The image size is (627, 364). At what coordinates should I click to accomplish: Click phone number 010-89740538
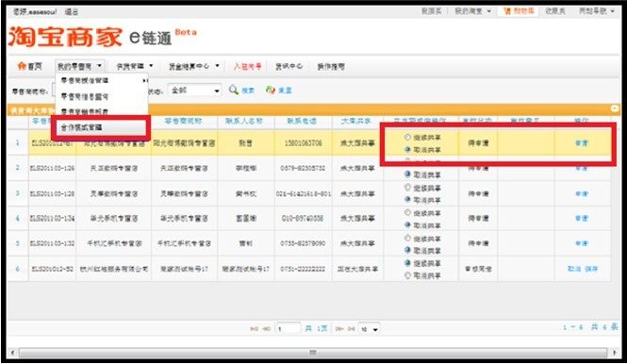(x=303, y=219)
